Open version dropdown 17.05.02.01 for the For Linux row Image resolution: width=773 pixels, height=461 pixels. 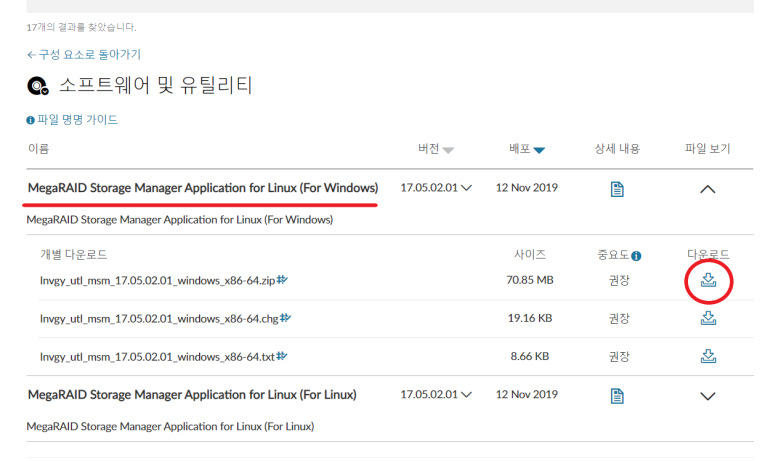(436, 394)
